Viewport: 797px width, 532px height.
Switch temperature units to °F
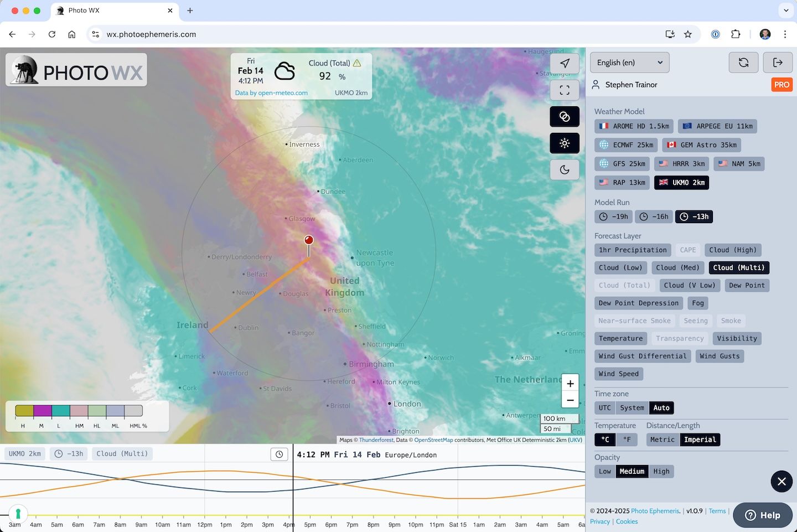tap(627, 439)
